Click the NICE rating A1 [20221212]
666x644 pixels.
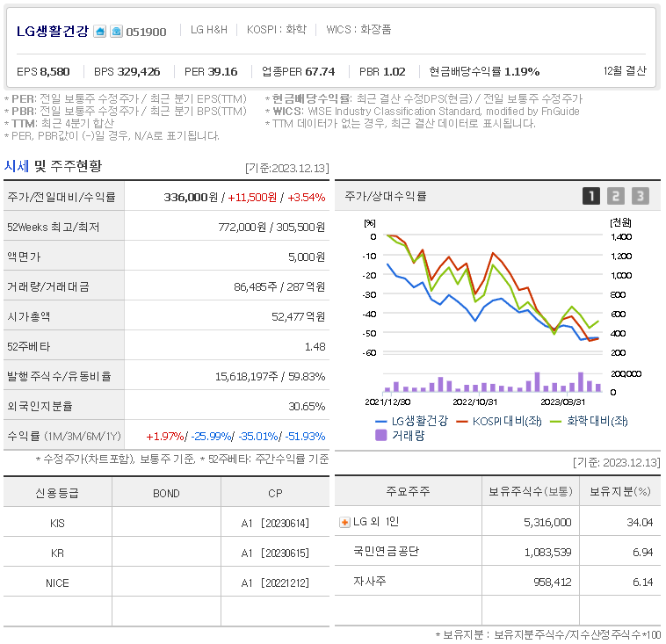275,582
